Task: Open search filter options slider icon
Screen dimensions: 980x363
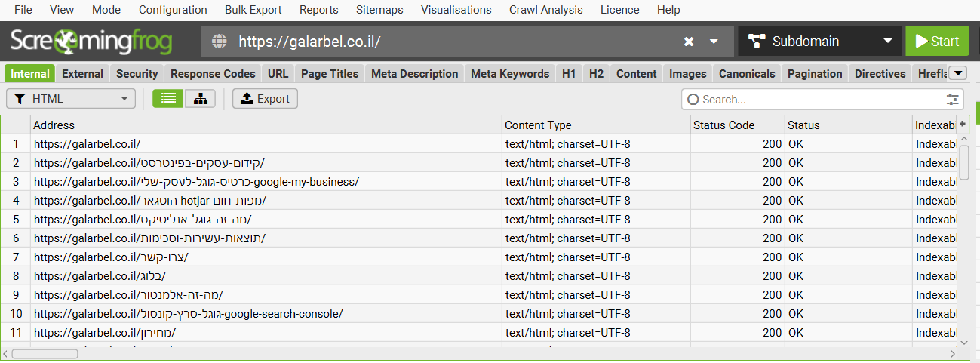Action: 954,99
